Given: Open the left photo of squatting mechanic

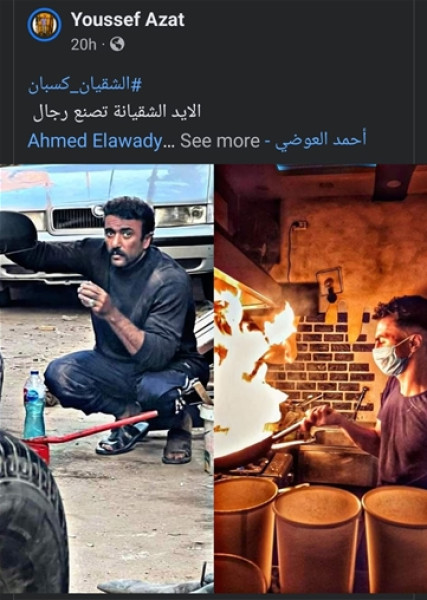Looking at the screenshot, I should coord(107,378).
